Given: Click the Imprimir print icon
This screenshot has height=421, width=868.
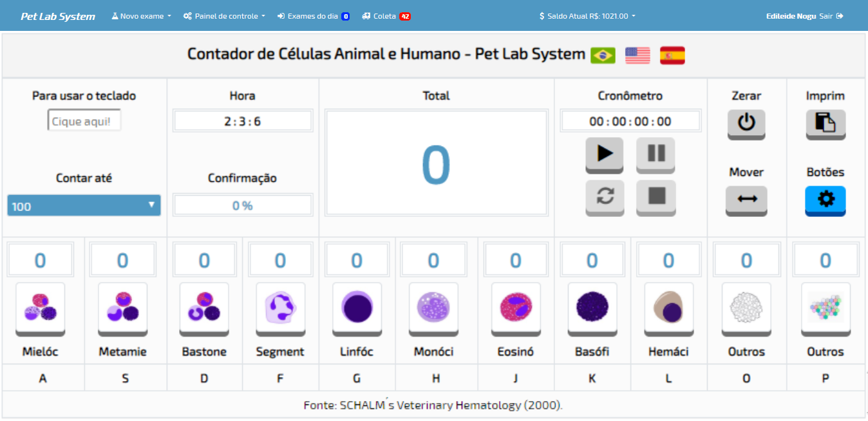Looking at the screenshot, I should (x=826, y=122).
